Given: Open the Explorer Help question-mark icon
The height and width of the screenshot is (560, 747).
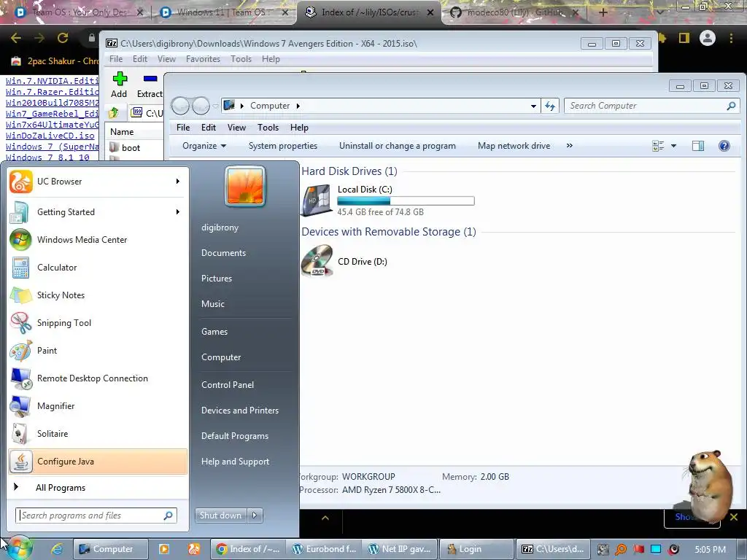Looking at the screenshot, I should tap(724, 146).
